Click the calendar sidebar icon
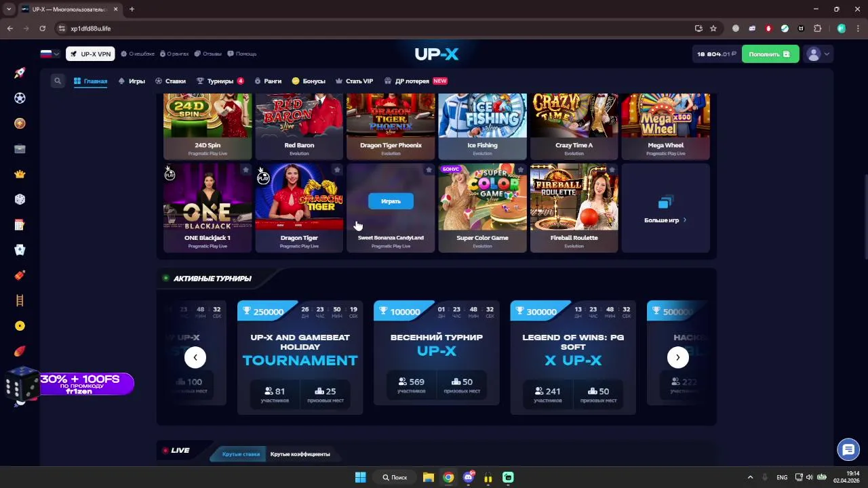868x488 pixels. 20,225
